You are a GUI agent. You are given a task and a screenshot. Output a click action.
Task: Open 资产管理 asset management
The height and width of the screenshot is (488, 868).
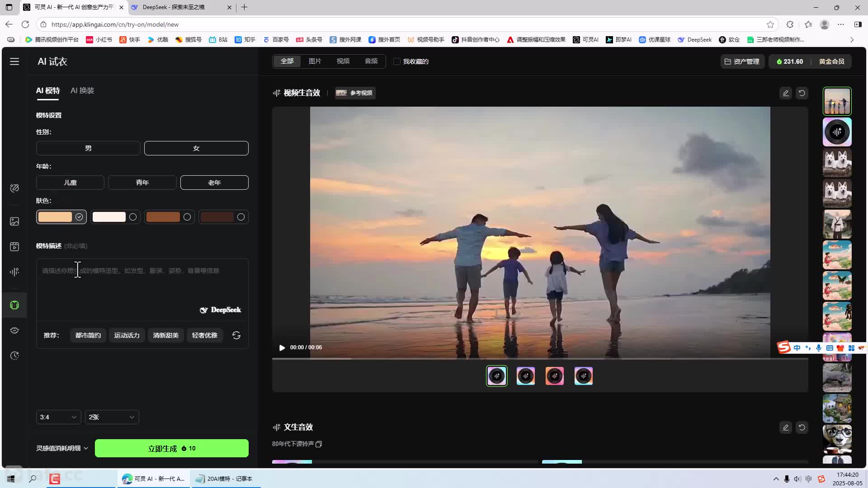(x=742, y=61)
